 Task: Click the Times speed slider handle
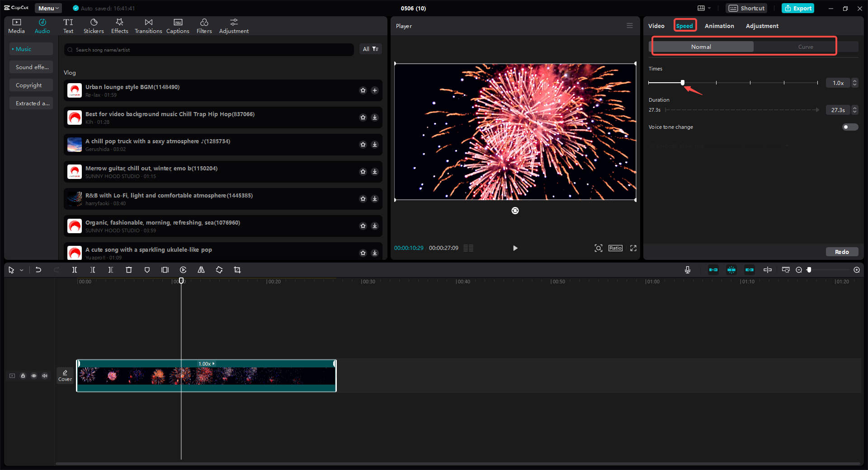(683, 83)
